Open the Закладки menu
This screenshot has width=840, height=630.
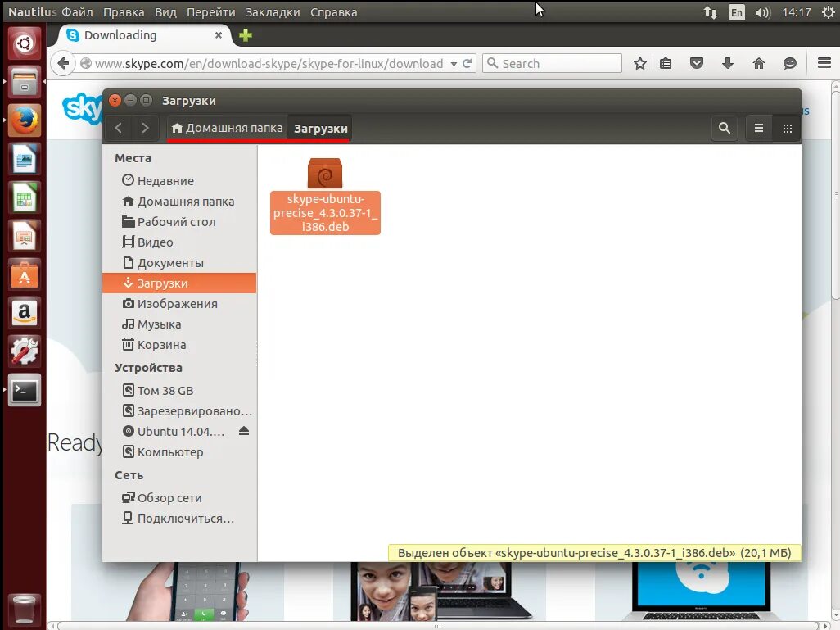pyautogui.click(x=273, y=12)
